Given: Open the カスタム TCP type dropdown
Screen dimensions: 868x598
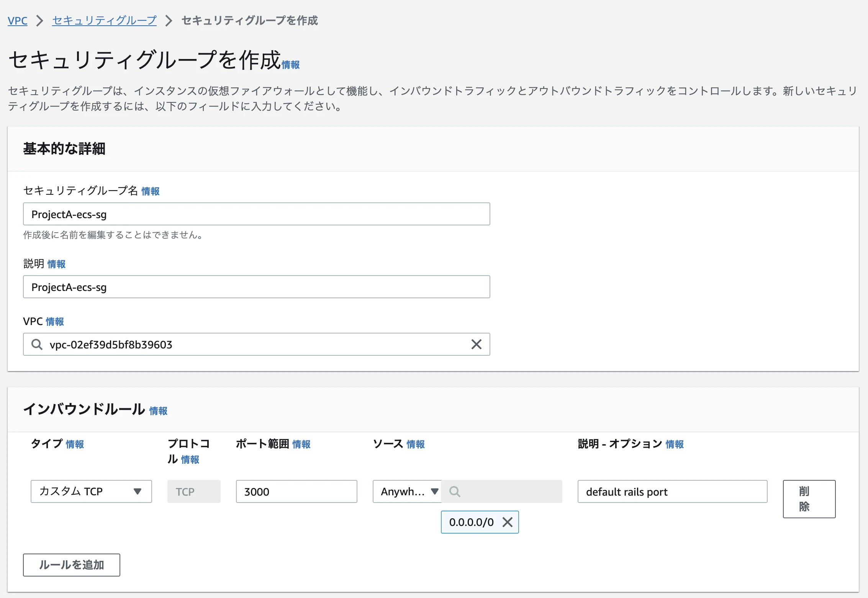Looking at the screenshot, I should (91, 491).
